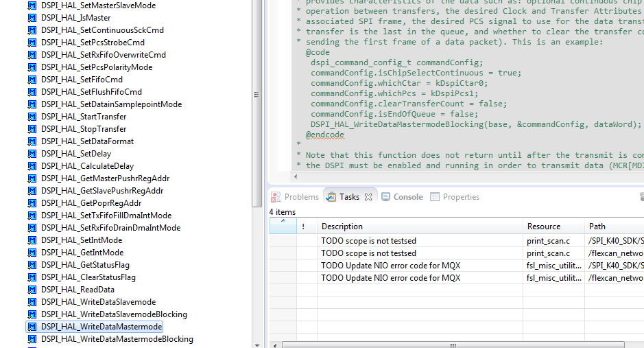
Task: Click the @code line in editor
Action: 318,52
